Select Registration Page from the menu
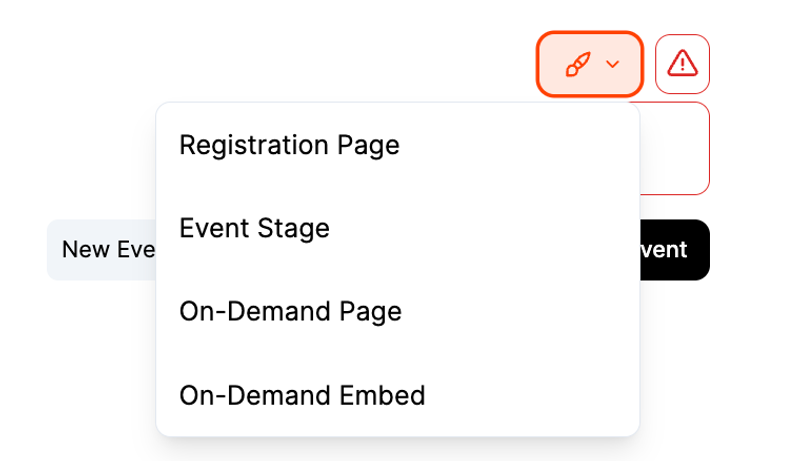The image size is (800, 461). point(397,145)
